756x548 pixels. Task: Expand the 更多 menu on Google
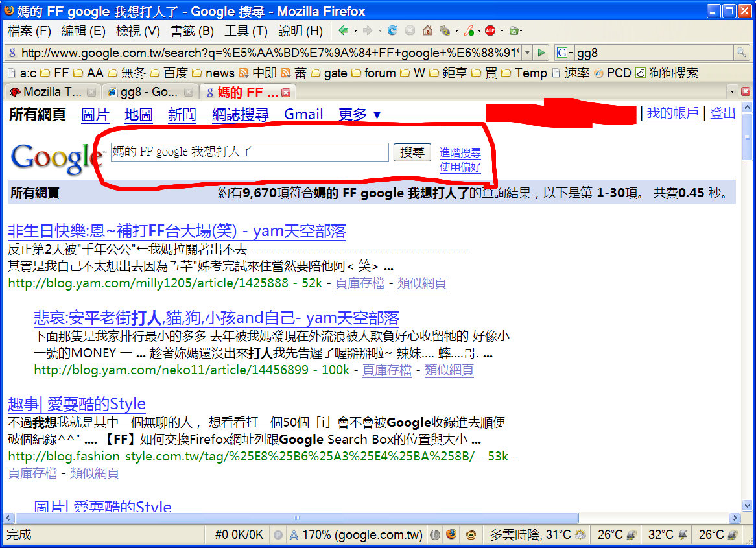(360, 114)
